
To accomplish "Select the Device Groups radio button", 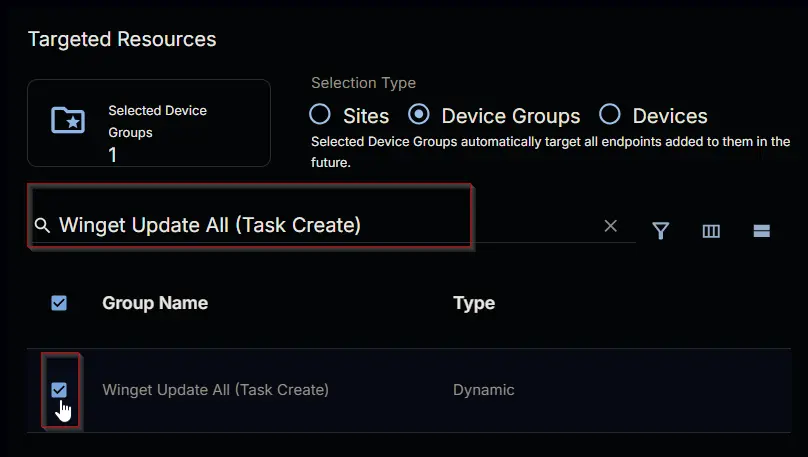I will (418, 114).
